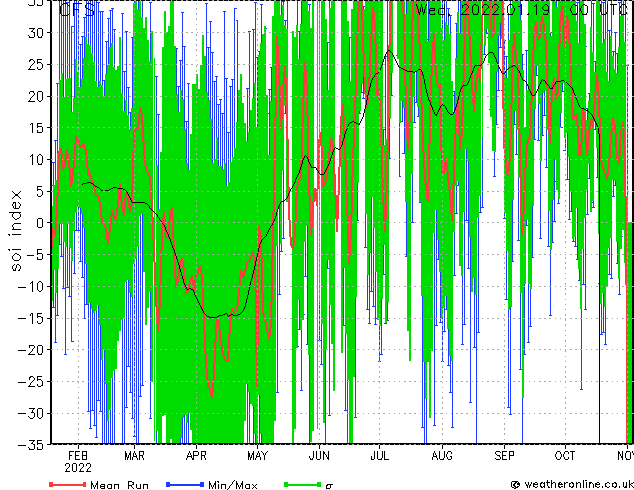Click the JUL month label
634x490 pixels.
(x=379, y=456)
